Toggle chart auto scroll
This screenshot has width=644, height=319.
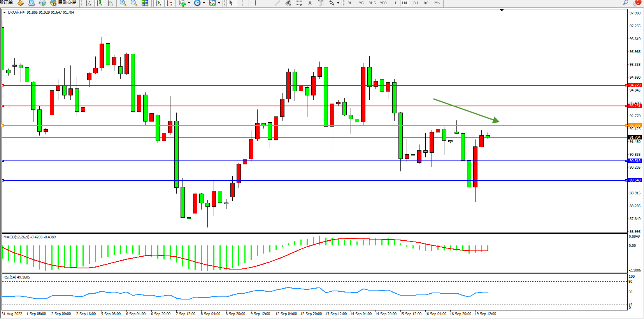[158, 3]
